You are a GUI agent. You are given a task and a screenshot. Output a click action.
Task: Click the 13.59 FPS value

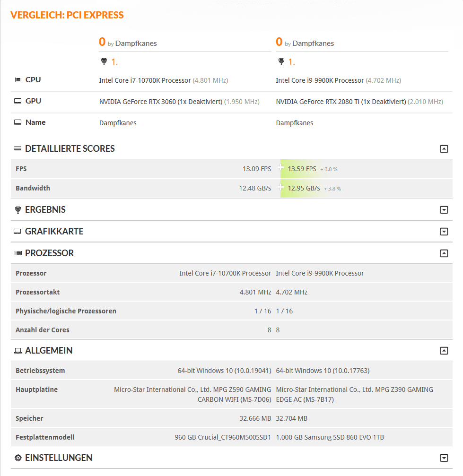[302, 169]
